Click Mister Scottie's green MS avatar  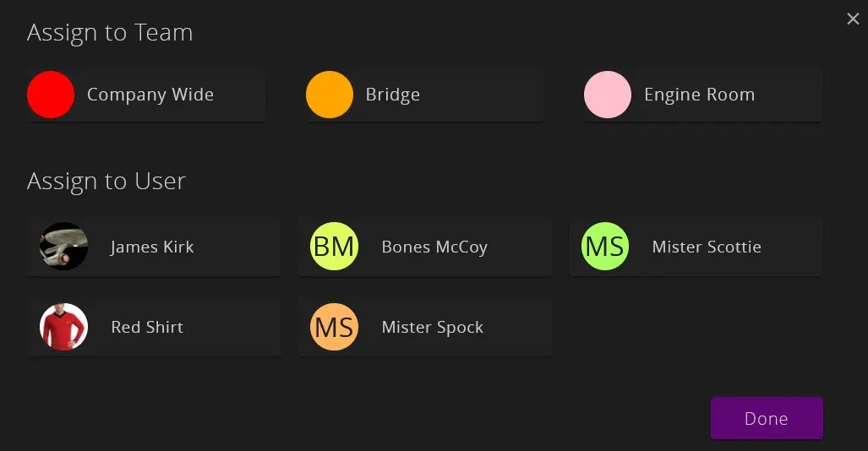(x=605, y=247)
